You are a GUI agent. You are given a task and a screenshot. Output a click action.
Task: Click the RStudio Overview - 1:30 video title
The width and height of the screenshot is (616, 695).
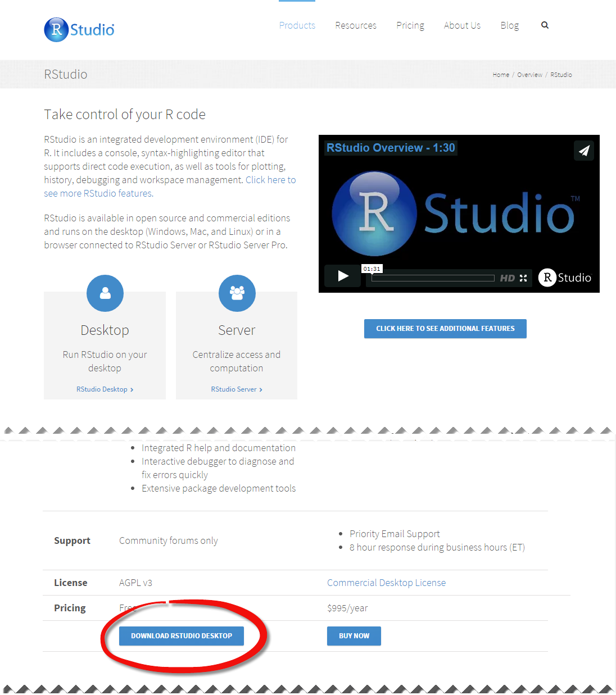(x=391, y=148)
